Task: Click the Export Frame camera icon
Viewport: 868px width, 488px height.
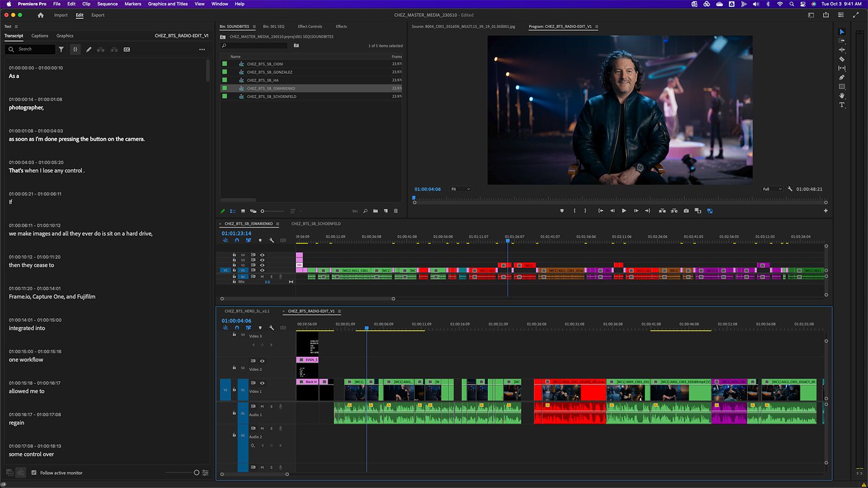Action: (x=686, y=211)
